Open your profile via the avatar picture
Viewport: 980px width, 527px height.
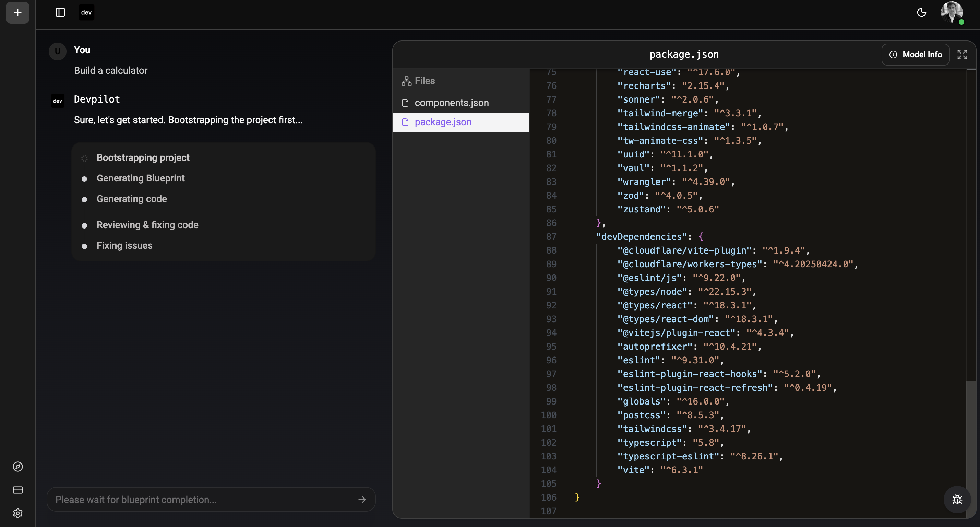[952, 13]
